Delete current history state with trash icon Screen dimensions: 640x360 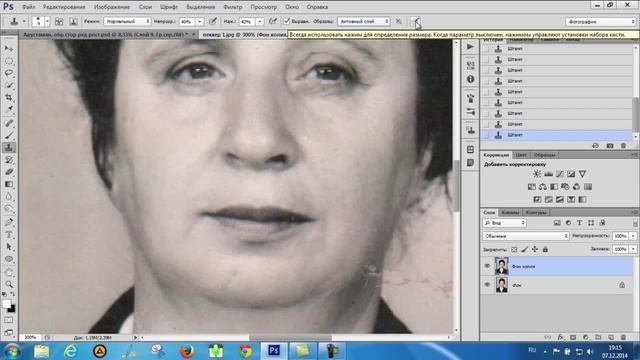(x=623, y=146)
